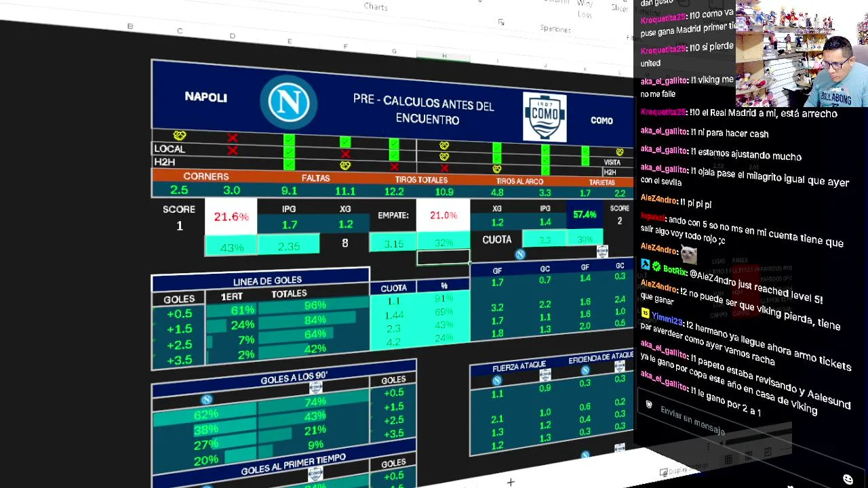The image size is (868, 488).
Task: Select the TIROS TOTALES header
Action: click(x=421, y=180)
